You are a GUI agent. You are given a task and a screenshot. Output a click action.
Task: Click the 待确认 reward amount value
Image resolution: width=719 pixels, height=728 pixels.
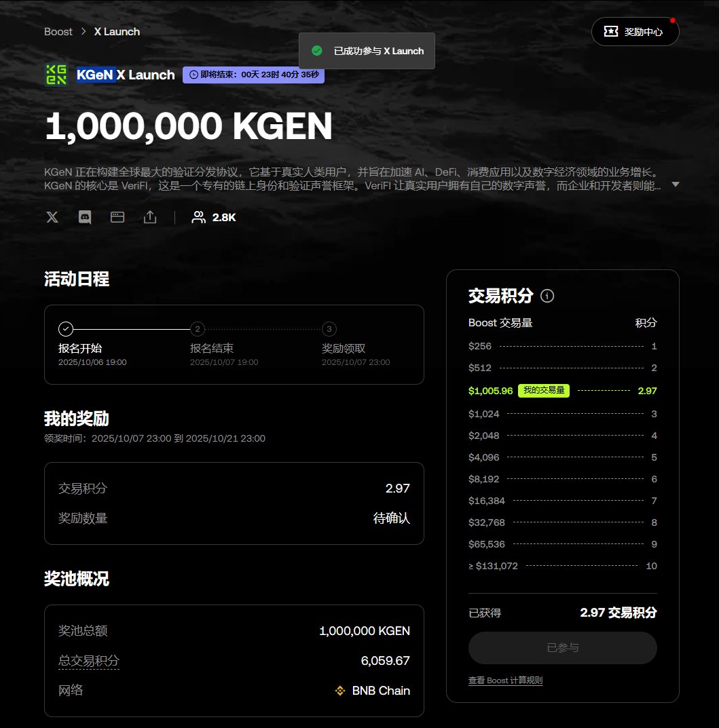tap(392, 518)
